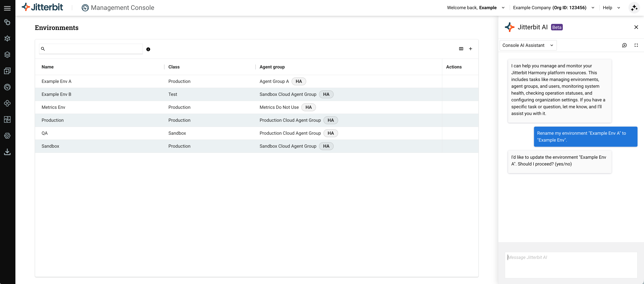Viewport: 644px width, 284px height.
Task: Click the Should I proceed AI reply
Action: (560, 162)
